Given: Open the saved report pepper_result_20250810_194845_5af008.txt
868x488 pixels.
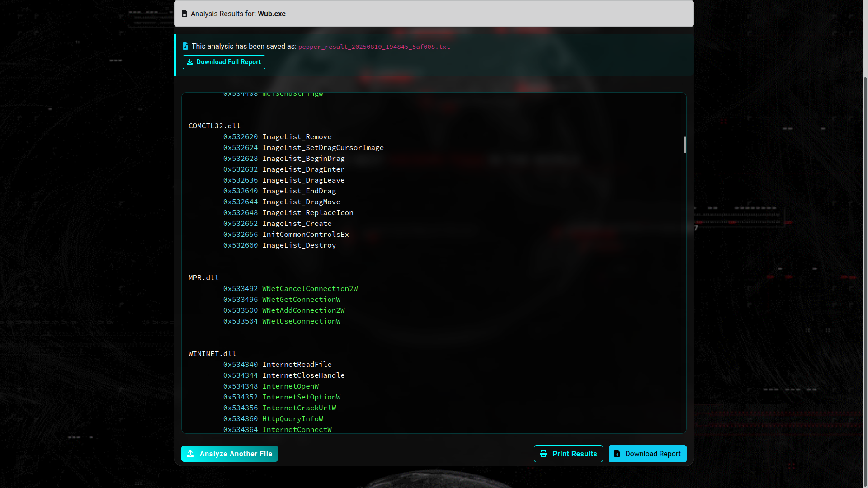Looking at the screenshot, I should [x=373, y=47].
